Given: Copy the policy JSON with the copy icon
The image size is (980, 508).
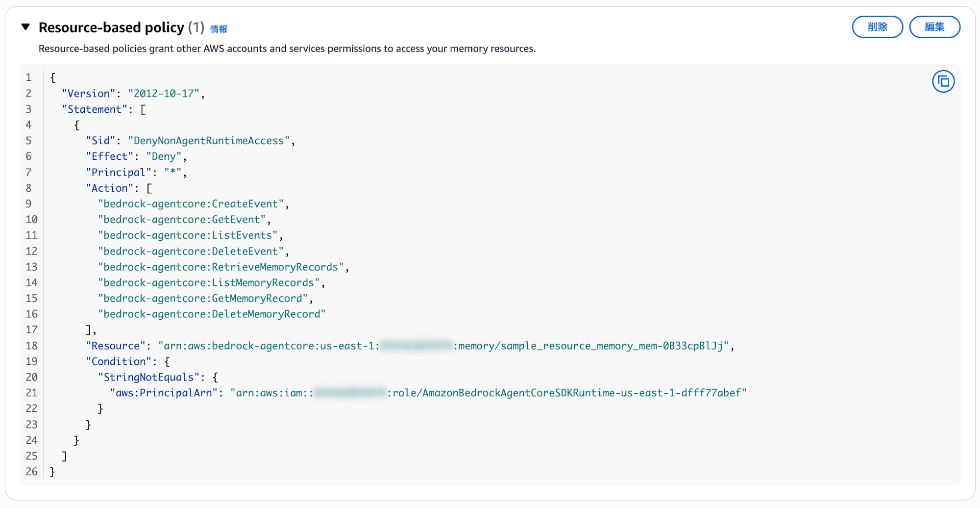Looking at the screenshot, I should (x=943, y=81).
